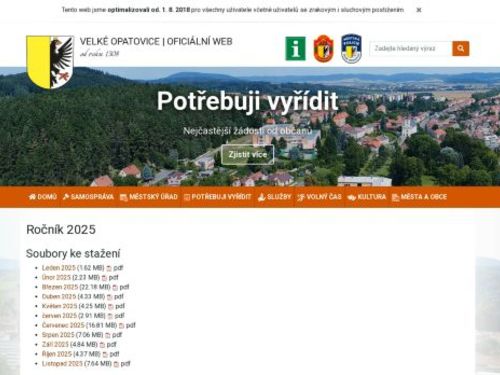Download the Červenec 2025 pdf
Image resolution: width=500 pixels, height=375 pixels.
click(63, 325)
